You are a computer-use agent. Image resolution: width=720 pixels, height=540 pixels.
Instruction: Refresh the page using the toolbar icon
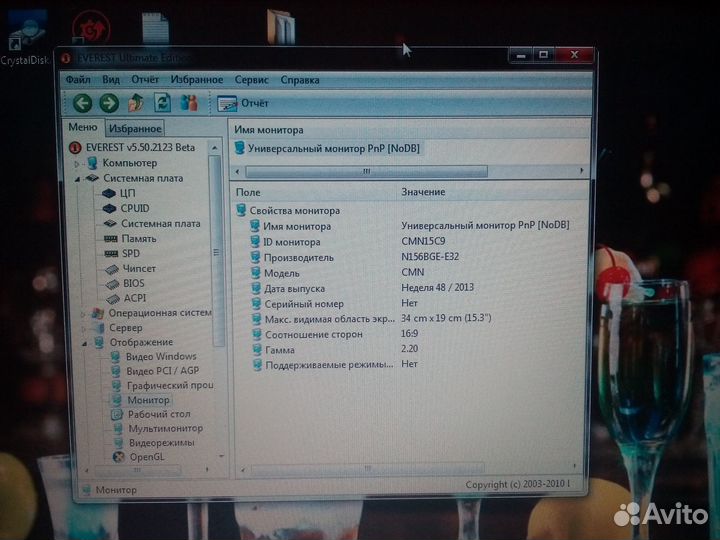162,103
